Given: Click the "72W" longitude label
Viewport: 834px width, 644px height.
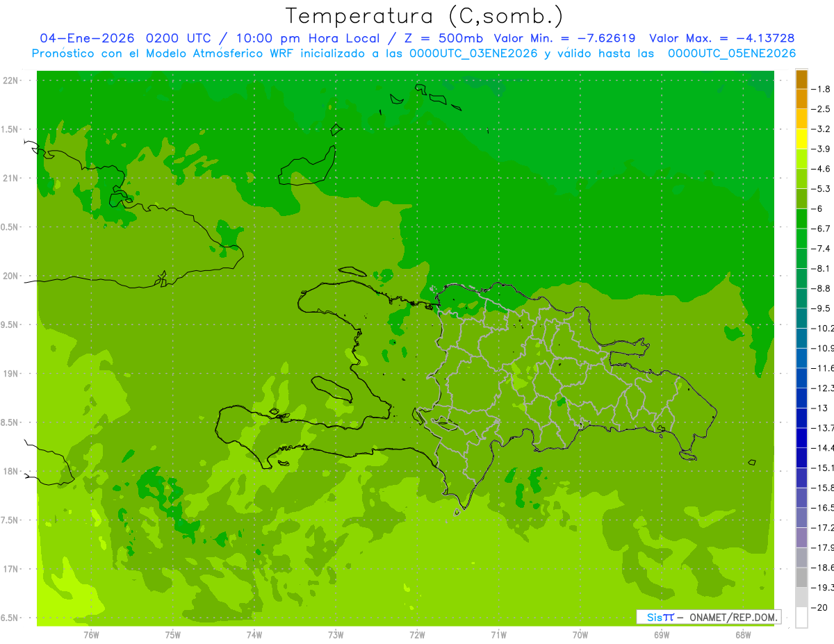Looking at the screenshot, I should point(417,635).
